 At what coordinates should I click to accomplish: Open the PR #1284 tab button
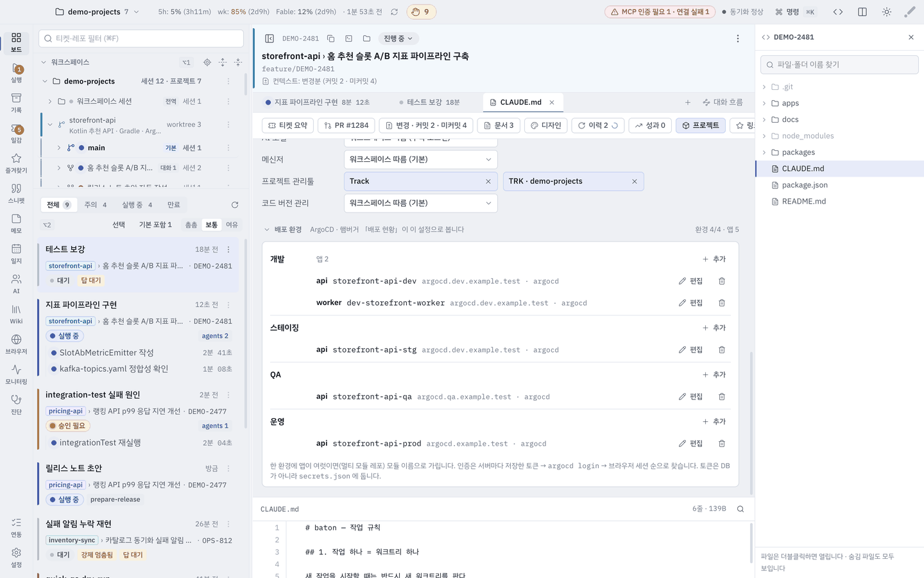coord(346,125)
